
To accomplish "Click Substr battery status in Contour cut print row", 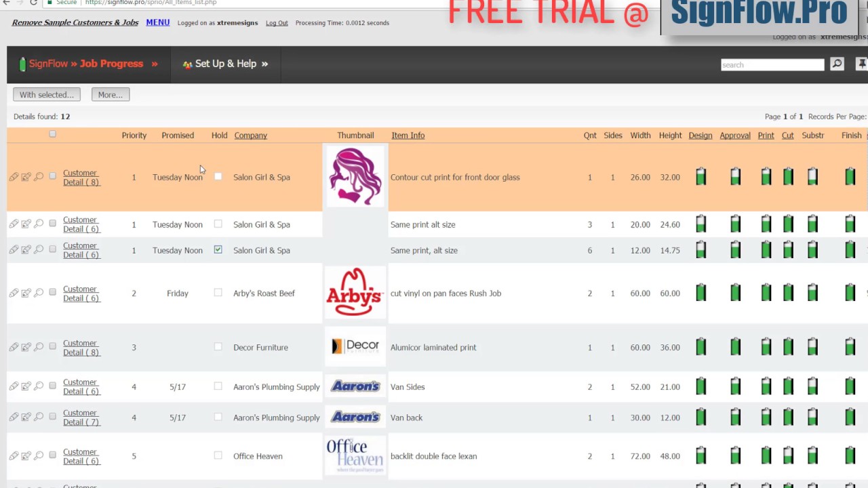I will (x=812, y=177).
